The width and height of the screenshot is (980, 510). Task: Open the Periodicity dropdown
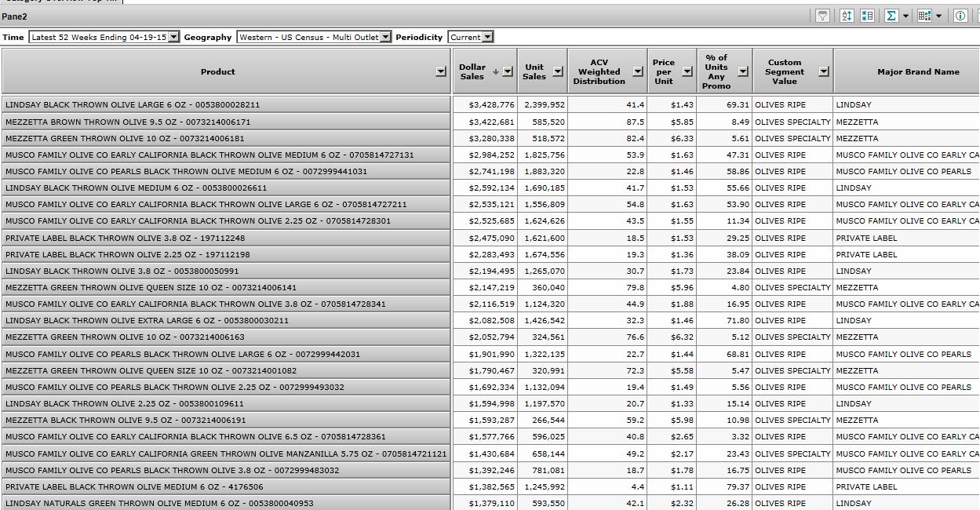pos(488,37)
